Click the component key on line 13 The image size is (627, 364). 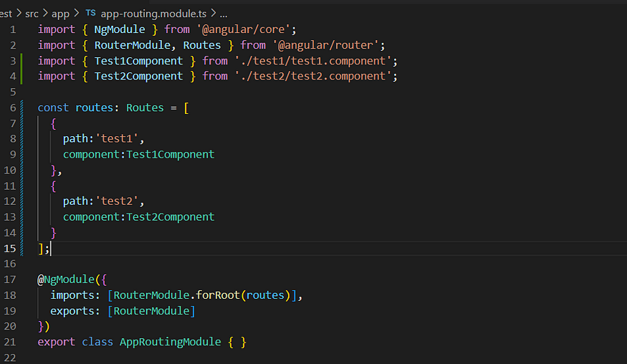(91, 217)
